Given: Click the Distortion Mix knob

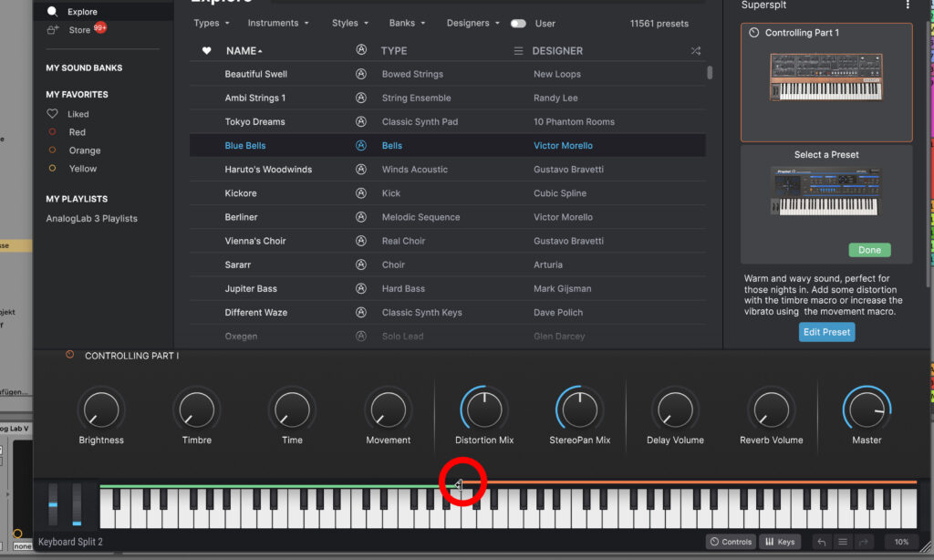Looking at the screenshot, I should [x=484, y=410].
